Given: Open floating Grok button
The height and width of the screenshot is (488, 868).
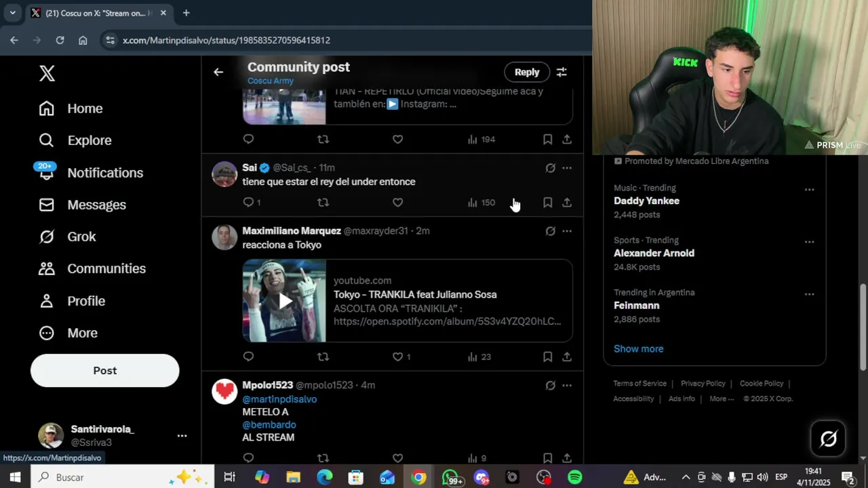Looking at the screenshot, I should tap(829, 439).
